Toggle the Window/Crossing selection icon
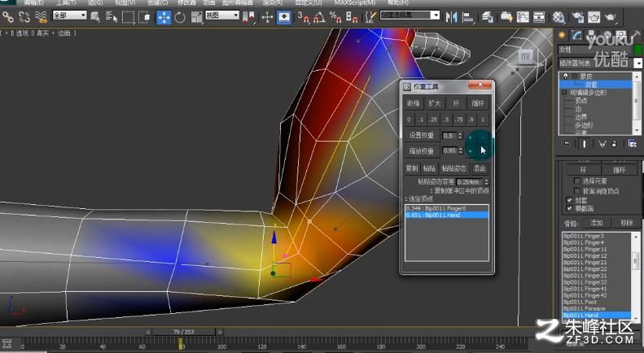 point(144,17)
